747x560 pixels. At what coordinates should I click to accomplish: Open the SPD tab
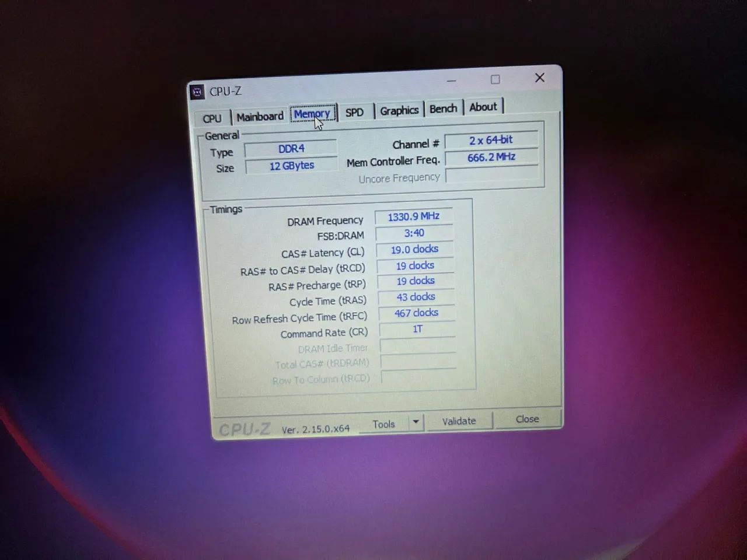point(354,112)
